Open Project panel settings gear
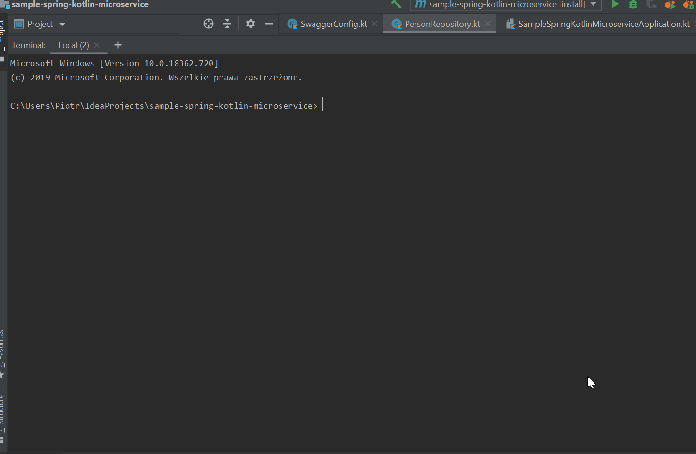 pos(250,24)
